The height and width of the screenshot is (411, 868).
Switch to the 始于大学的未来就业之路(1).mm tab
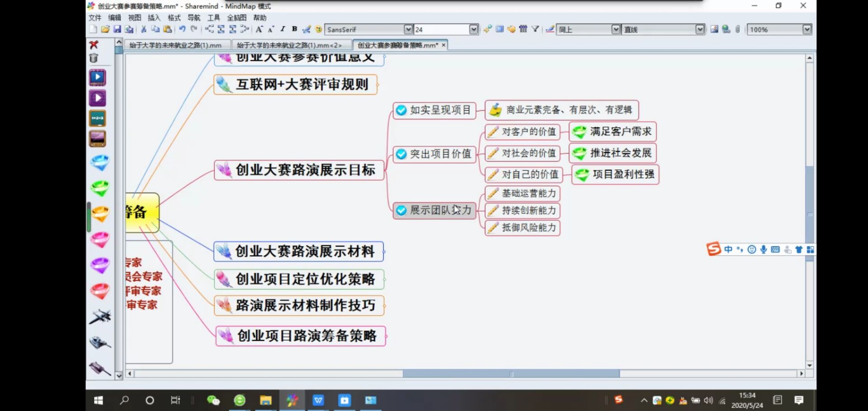point(175,45)
